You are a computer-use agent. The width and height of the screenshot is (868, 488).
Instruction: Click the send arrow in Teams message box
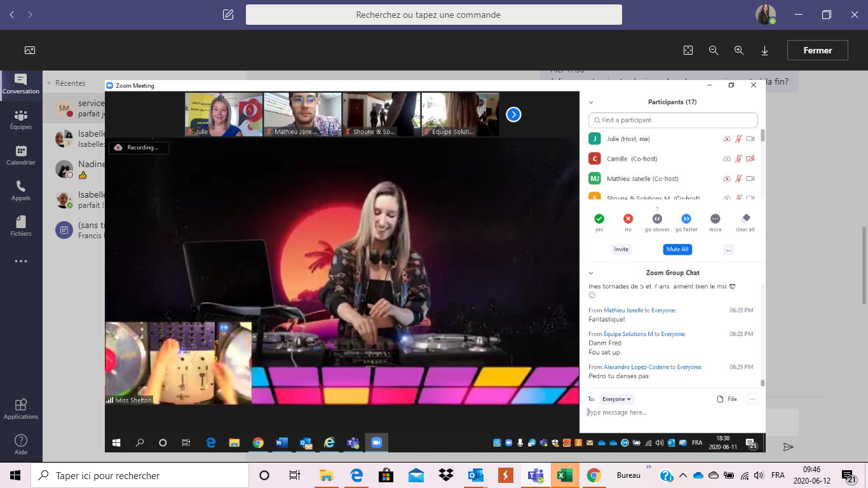click(x=789, y=447)
